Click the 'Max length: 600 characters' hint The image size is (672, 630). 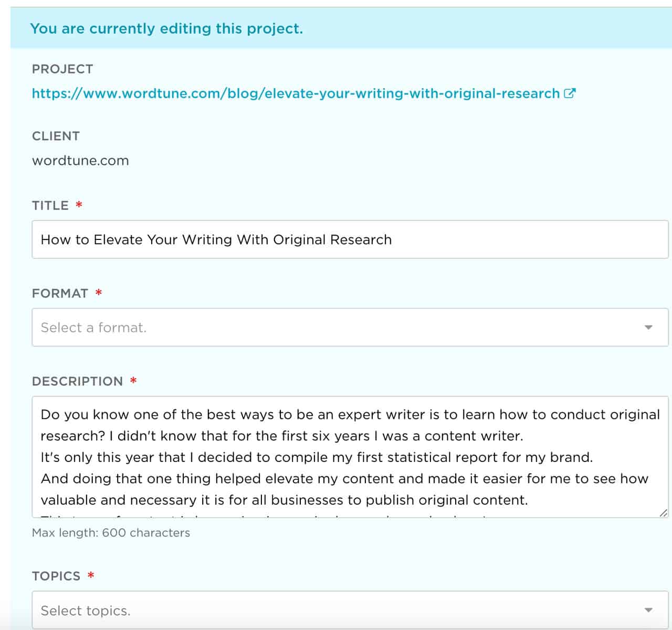coord(111,532)
